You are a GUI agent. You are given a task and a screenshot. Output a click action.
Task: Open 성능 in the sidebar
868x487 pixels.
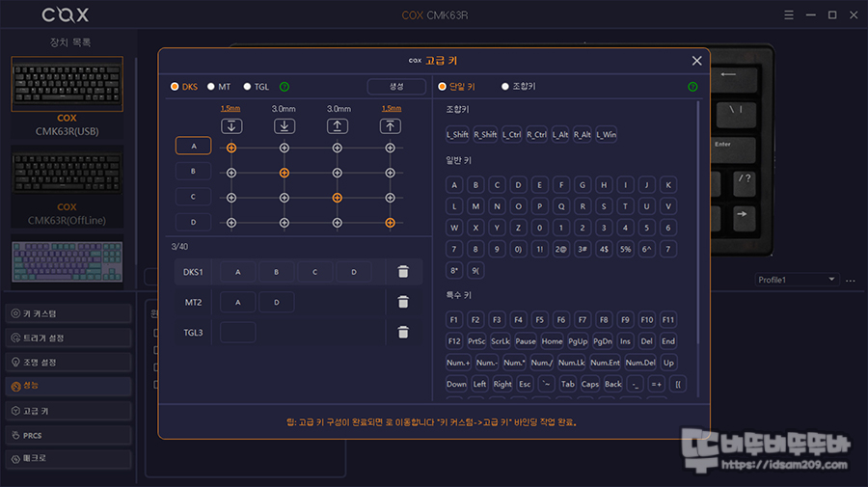click(68, 387)
